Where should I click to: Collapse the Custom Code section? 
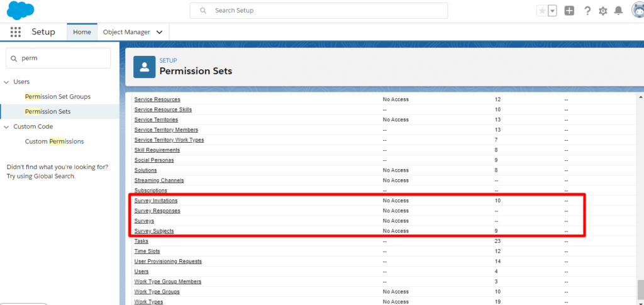(x=7, y=126)
